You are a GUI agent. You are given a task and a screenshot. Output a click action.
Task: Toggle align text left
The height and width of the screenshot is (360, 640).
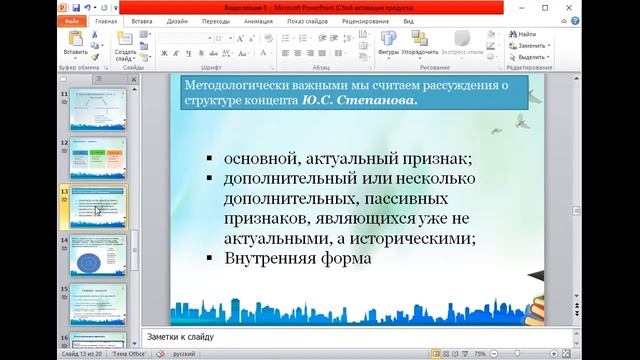tap(285, 53)
